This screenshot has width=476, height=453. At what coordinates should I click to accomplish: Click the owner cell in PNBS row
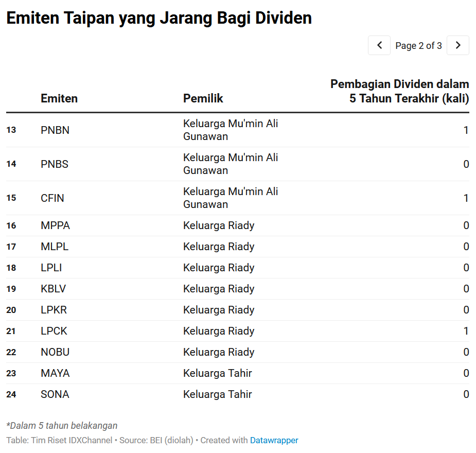point(231,164)
